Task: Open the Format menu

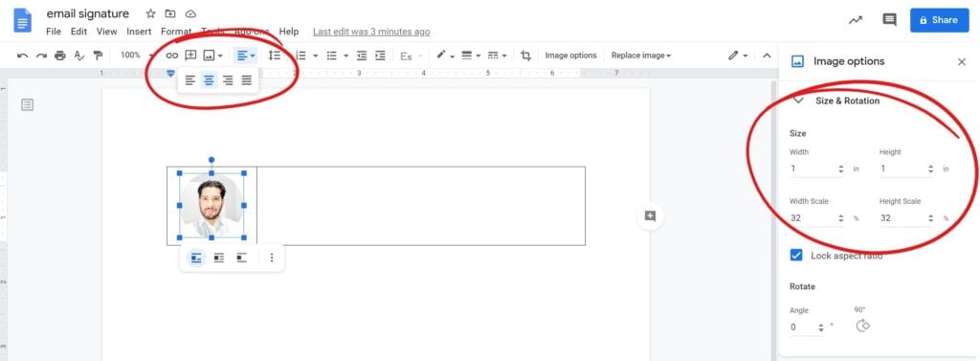Action: coord(176,32)
